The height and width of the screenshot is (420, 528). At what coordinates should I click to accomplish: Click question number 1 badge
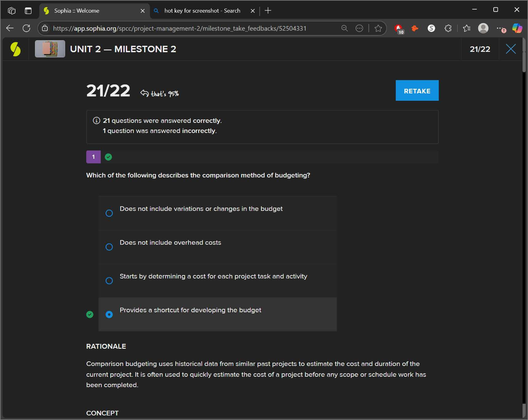click(93, 157)
